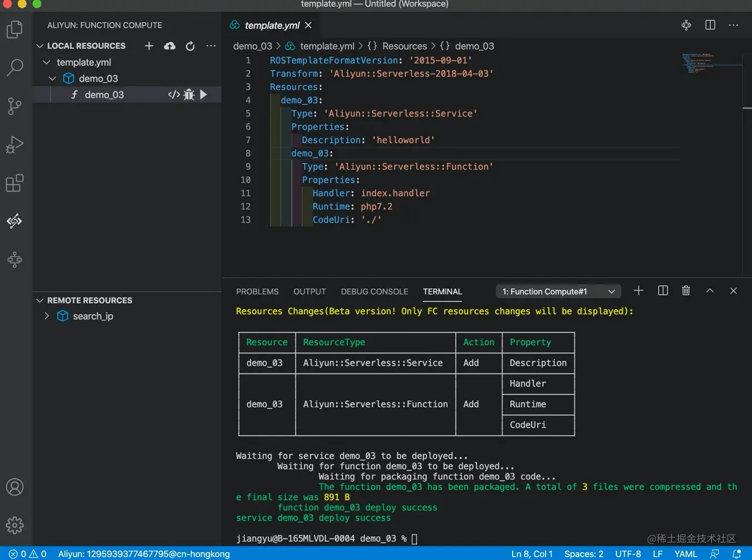Open the Function Compute#1 terminal dropdown

[558, 291]
